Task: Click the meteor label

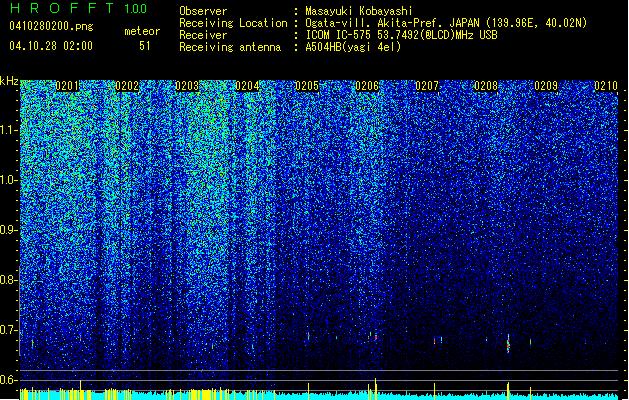Action: (142, 31)
